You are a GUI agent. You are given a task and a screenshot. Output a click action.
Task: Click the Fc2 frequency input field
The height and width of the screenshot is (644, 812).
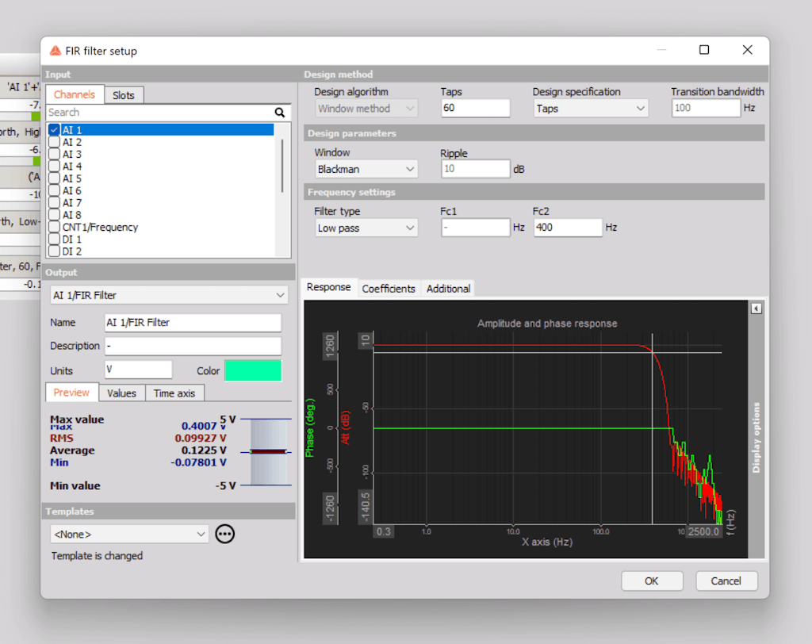(568, 228)
